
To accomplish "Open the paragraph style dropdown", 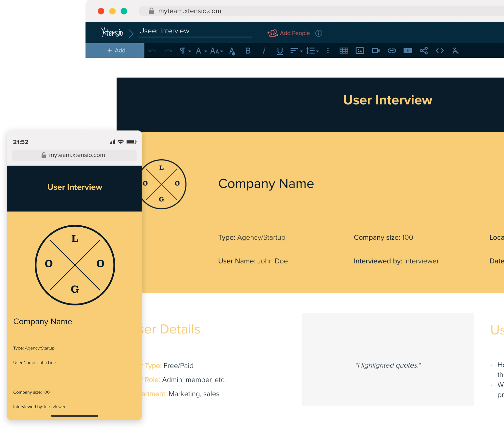I will (185, 51).
